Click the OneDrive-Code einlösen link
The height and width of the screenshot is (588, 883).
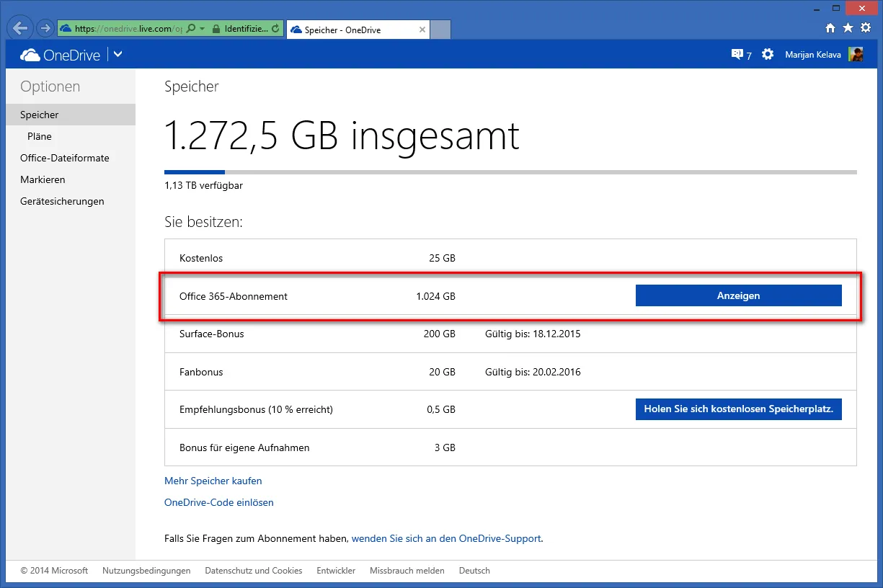(x=219, y=502)
